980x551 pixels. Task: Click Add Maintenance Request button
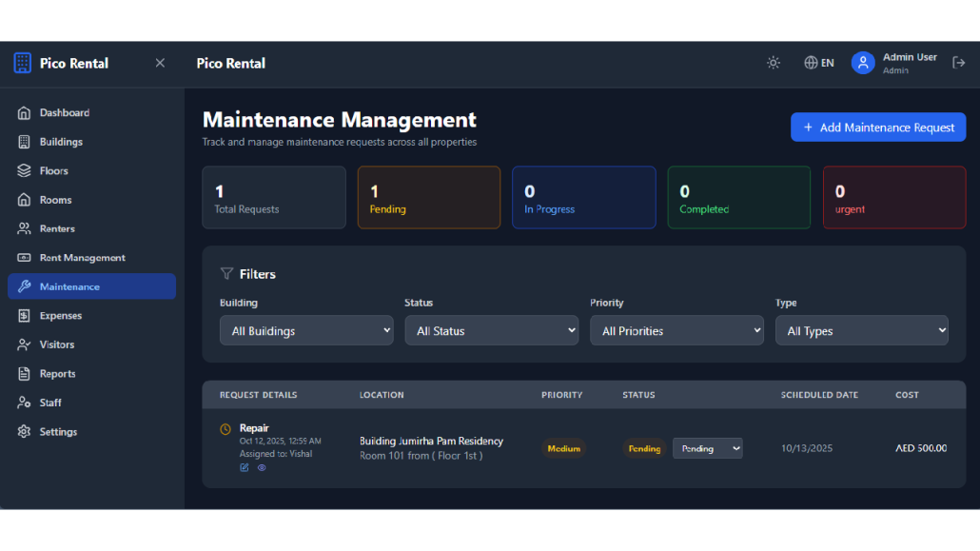[x=877, y=128]
